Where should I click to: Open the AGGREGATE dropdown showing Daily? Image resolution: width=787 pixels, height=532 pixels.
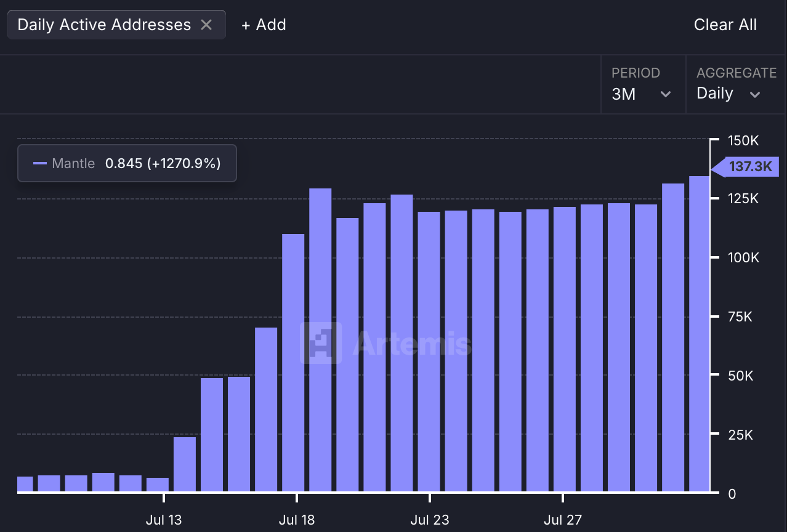[x=736, y=84]
